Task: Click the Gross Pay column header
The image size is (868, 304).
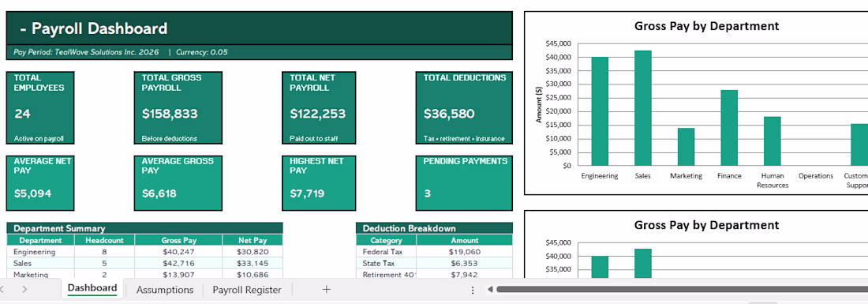Action: tap(179, 240)
